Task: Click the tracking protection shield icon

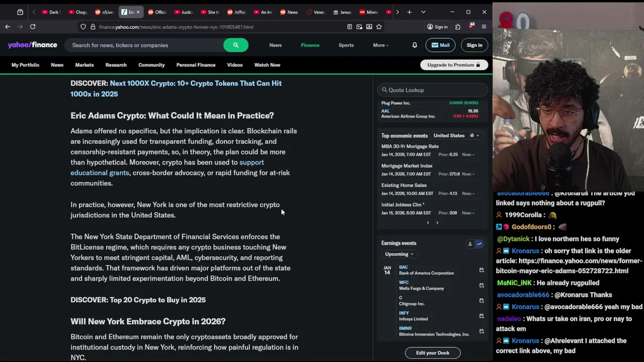Action: click(84, 27)
